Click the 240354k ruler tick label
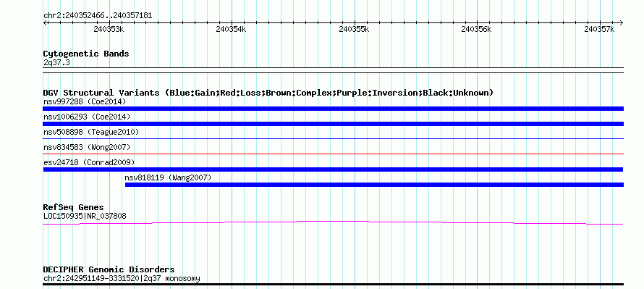 pos(231,29)
